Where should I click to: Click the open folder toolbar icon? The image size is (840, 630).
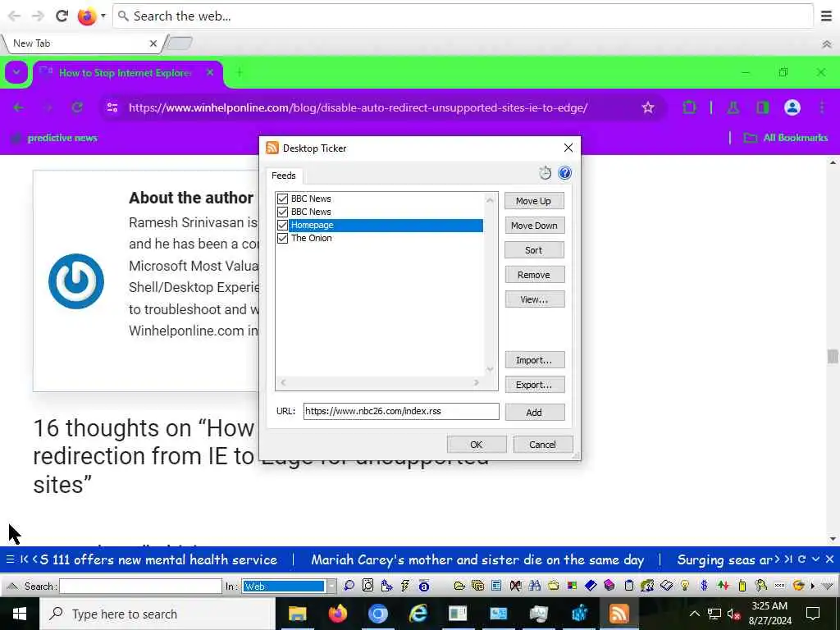[x=459, y=586]
